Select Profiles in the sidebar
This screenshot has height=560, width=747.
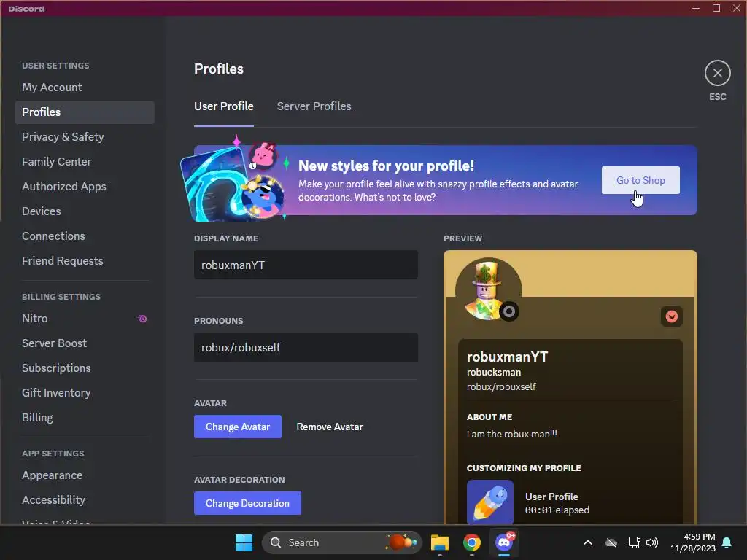(85, 112)
